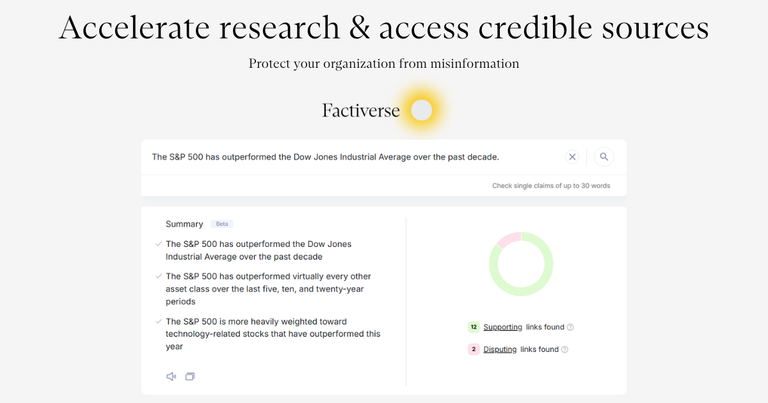Click the glowing Factiverse logo circle
The image size is (768, 403).
[x=422, y=111]
